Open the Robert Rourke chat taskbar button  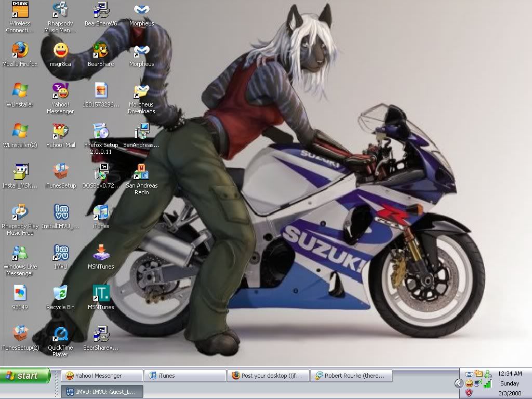click(352, 376)
